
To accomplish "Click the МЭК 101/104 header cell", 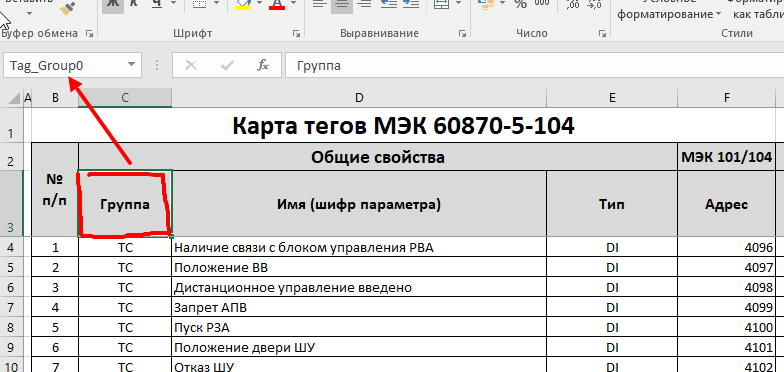I will [x=726, y=158].
